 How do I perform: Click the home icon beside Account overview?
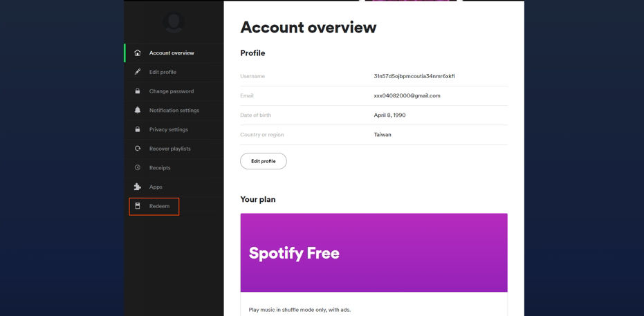pyautogui.click(x=138, y=53)
